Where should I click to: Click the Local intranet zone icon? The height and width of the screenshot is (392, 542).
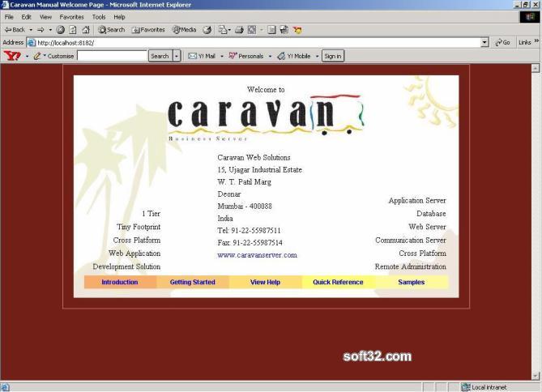pyautogui.click(x=466, y=387)
